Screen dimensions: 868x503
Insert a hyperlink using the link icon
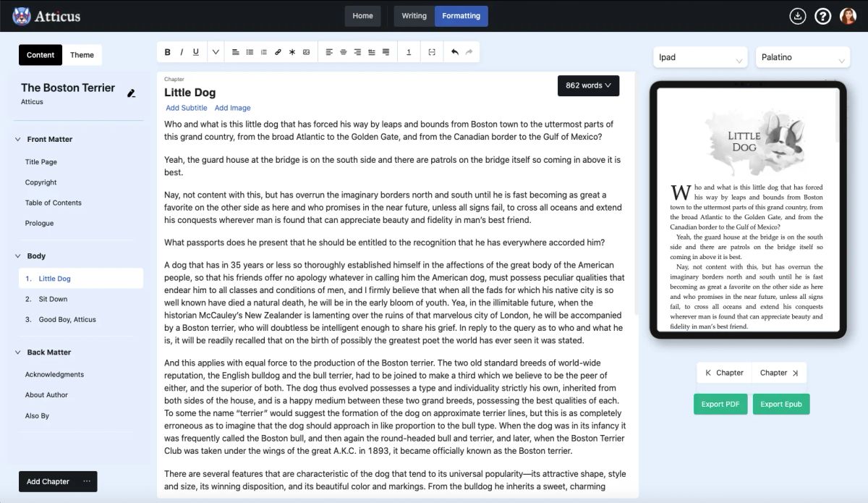278,51
